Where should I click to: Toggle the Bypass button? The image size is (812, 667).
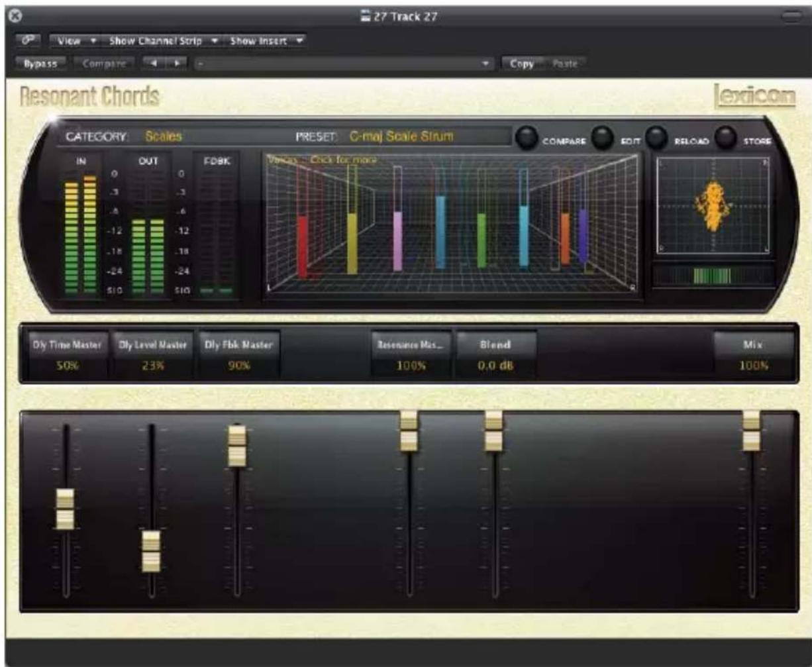(41, 64)
